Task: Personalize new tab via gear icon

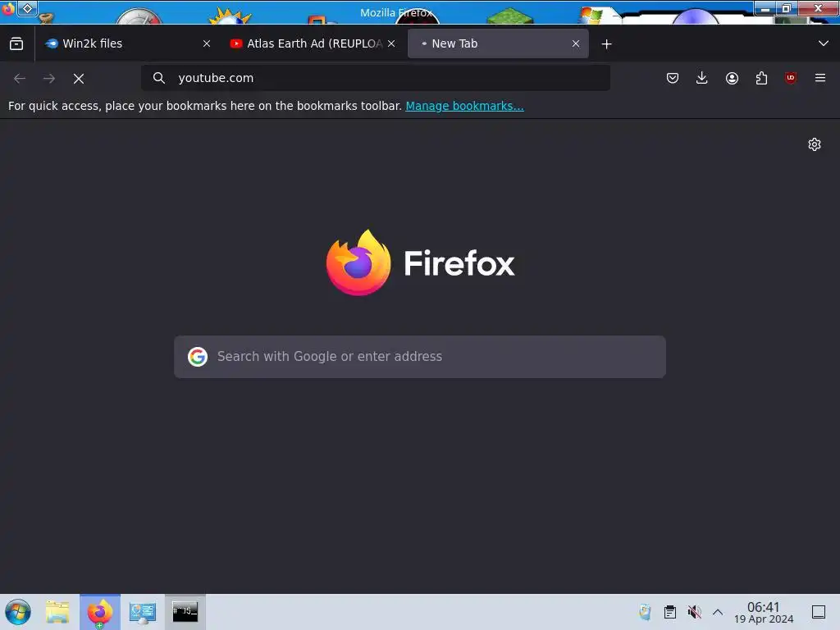Action: [x=815, y=144]
